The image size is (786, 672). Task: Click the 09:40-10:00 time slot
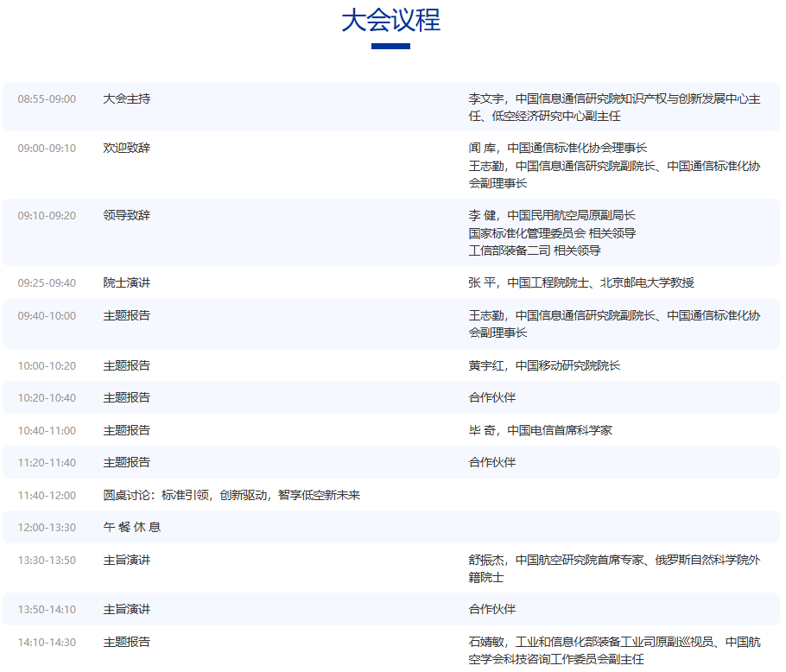point(47,316)
